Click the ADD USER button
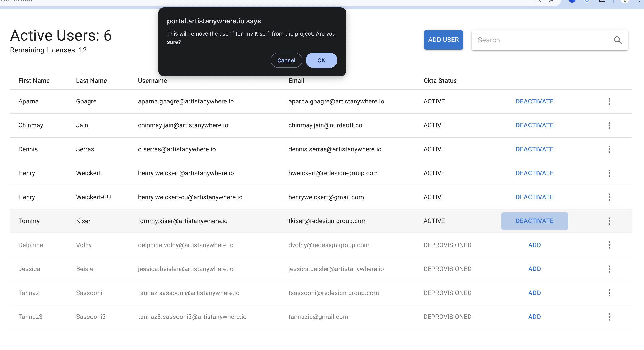 pyautogui.click(x=444, y=40)
